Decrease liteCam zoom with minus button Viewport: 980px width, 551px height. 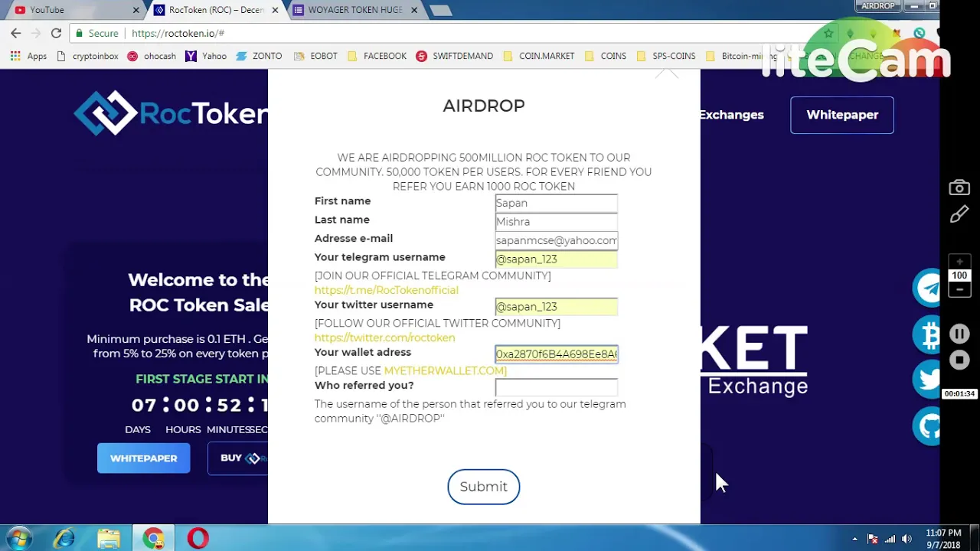tap(959, 290)
